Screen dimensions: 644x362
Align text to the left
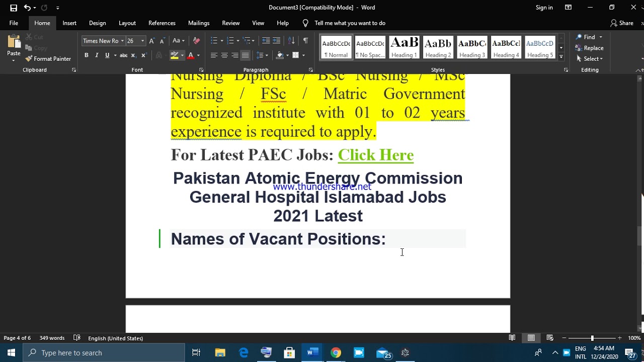pos(214,55)
